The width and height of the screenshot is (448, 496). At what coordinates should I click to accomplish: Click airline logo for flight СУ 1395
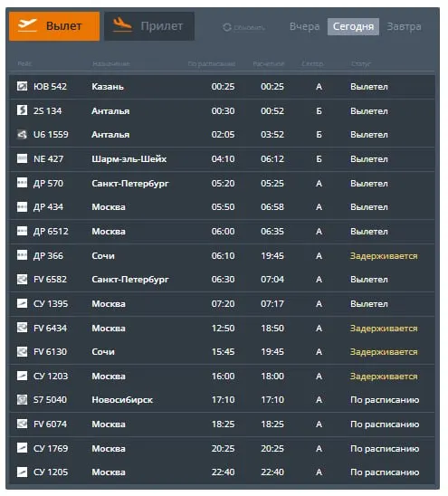[x=22, y=303]
